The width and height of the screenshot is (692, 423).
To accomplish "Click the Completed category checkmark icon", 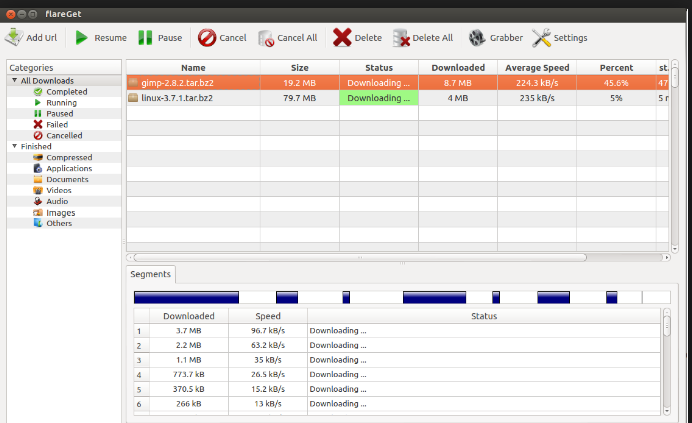I will (38, 91).
